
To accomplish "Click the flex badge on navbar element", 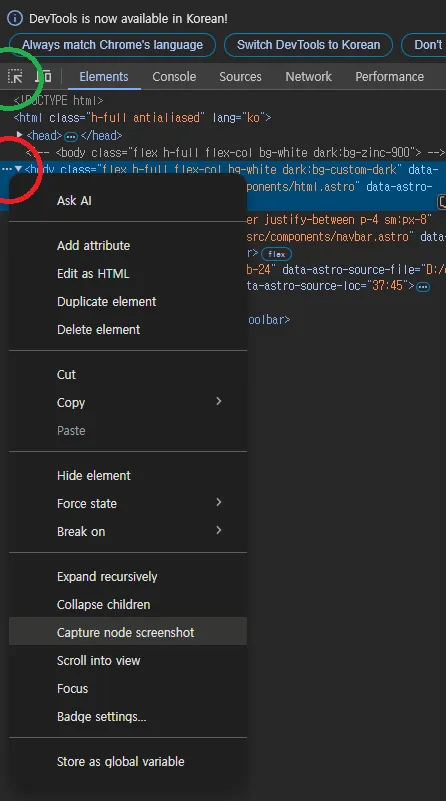I will pyautogui.click(x=276, y=254).
